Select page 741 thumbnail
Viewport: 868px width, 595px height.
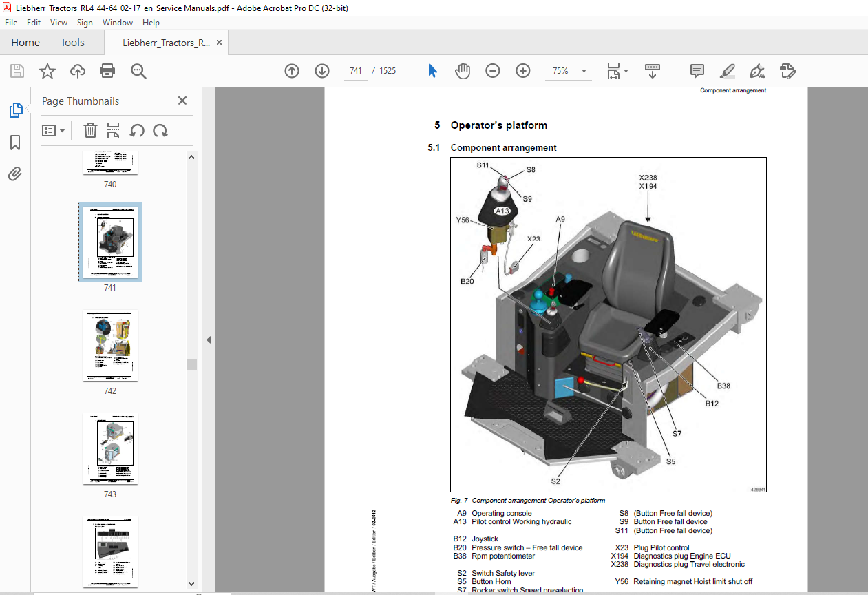[110, 242]
